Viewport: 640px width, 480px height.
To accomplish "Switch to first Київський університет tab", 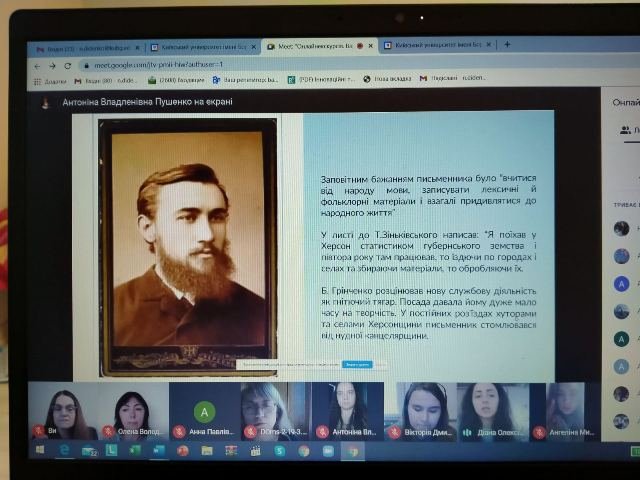I will tap(203, 47).
